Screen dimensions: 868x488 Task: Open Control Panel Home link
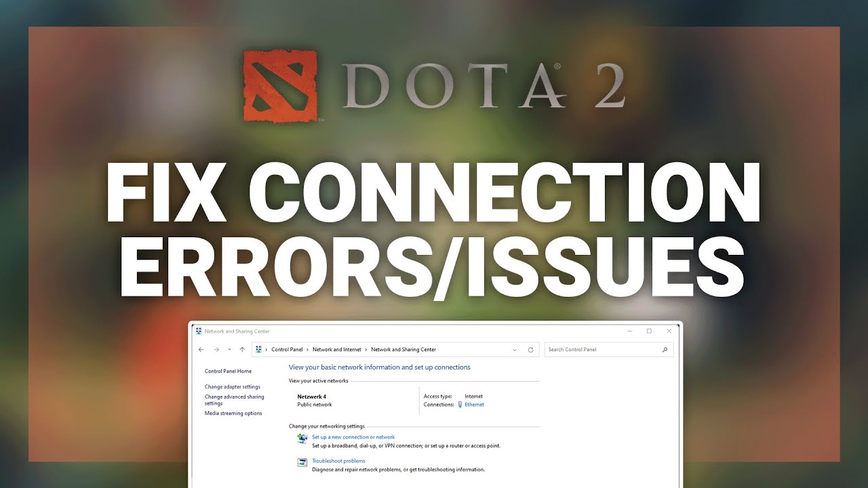(228, 371)
